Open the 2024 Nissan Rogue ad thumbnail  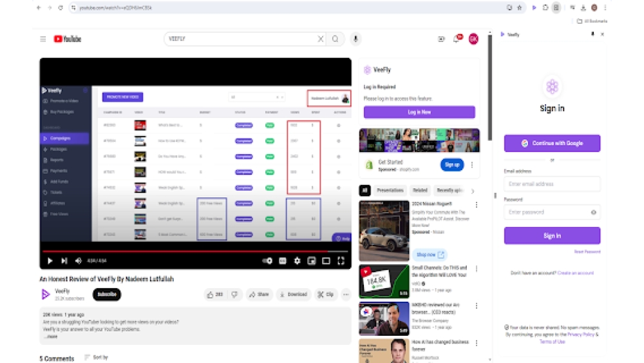pos(384,231)
